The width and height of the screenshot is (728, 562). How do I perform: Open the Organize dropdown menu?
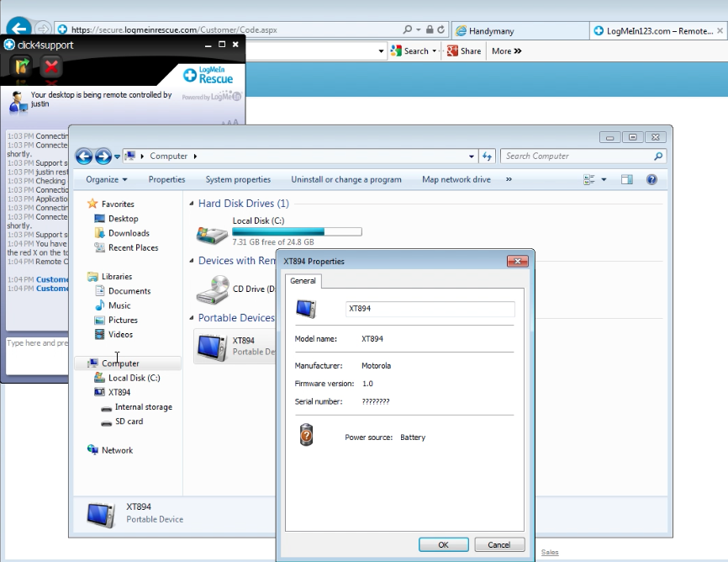[107, 179]
